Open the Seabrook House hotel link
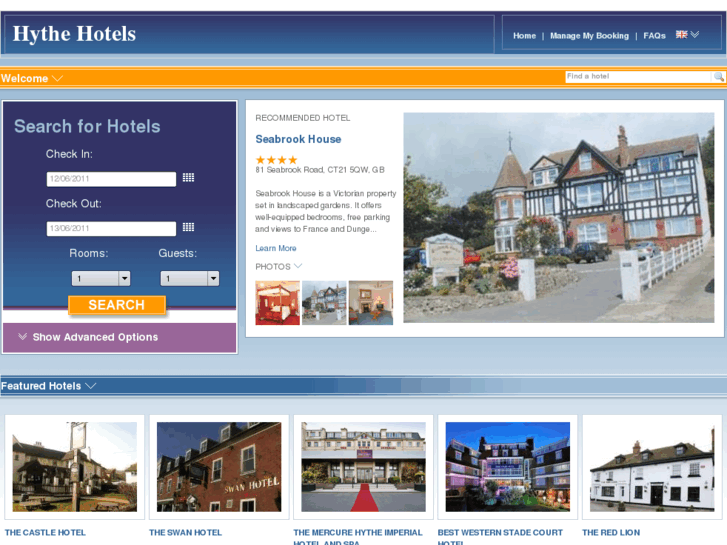The width and height of the screenshot is (727, 545). tap(298, 139)
